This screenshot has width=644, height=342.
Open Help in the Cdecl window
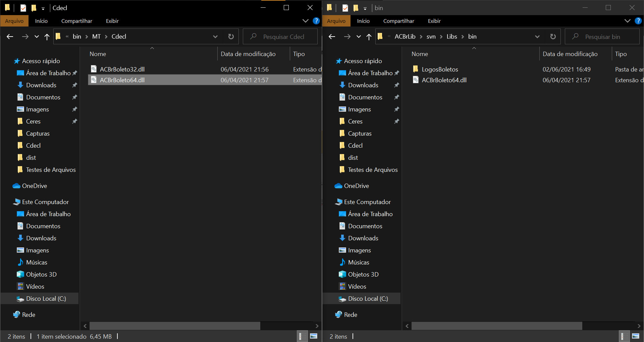coord(316,21)
